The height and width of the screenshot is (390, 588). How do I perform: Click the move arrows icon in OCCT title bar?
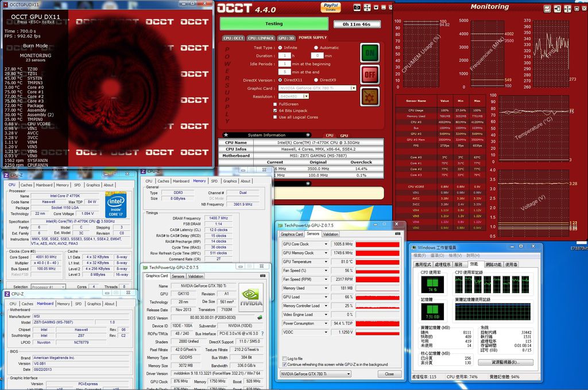[367, 7]
